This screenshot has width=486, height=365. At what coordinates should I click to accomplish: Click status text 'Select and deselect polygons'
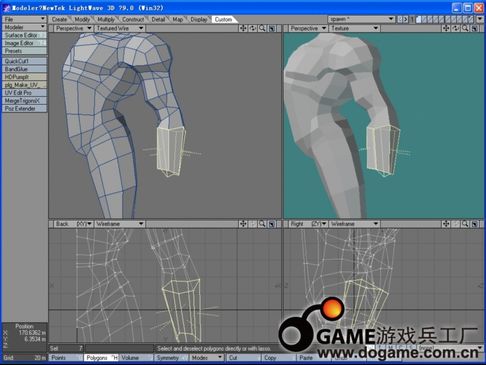coord(214,349)
